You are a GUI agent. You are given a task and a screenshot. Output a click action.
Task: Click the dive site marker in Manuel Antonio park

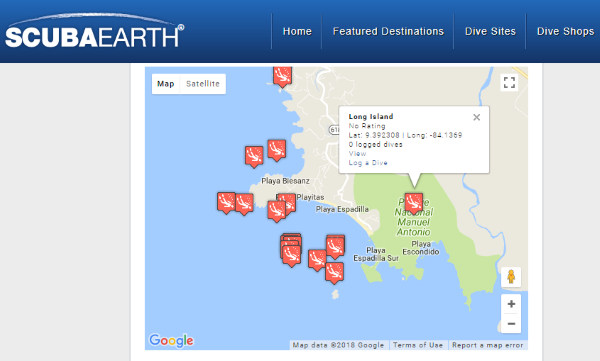(414, 203)
